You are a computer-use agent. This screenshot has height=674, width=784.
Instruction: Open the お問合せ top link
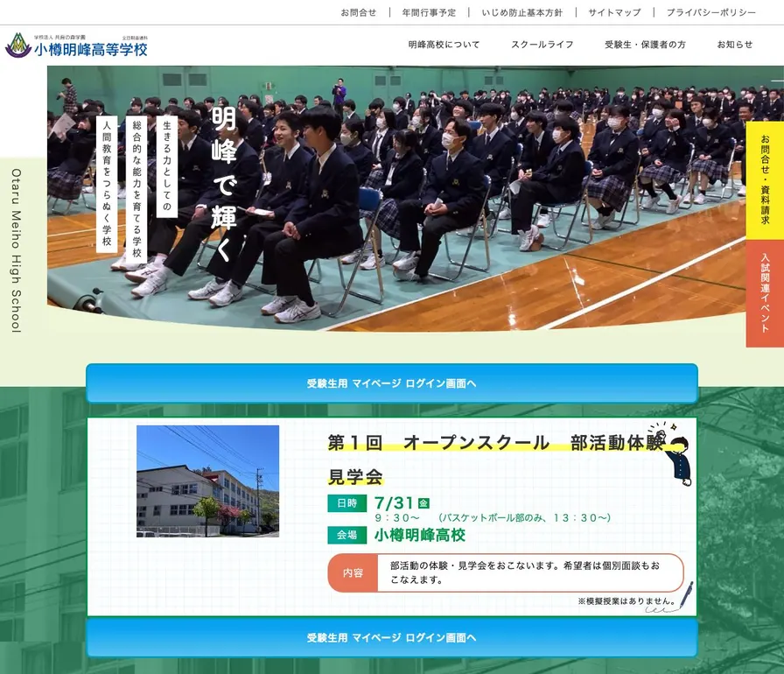[359, 12]
